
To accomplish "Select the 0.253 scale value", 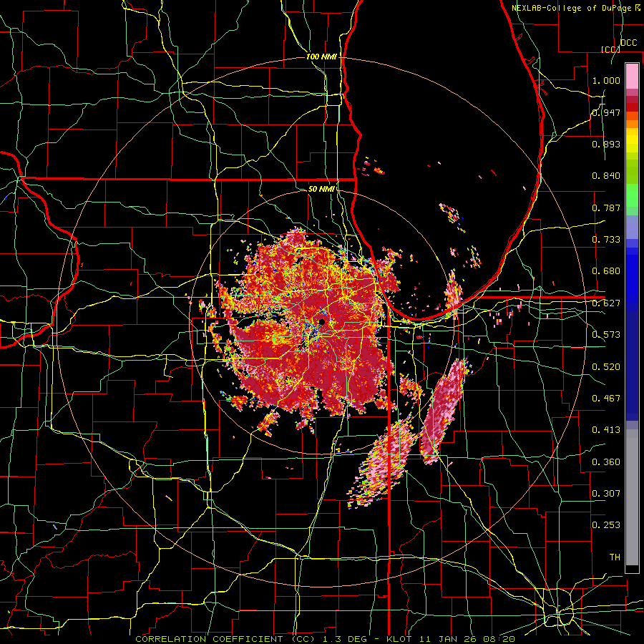I will 606,525.
